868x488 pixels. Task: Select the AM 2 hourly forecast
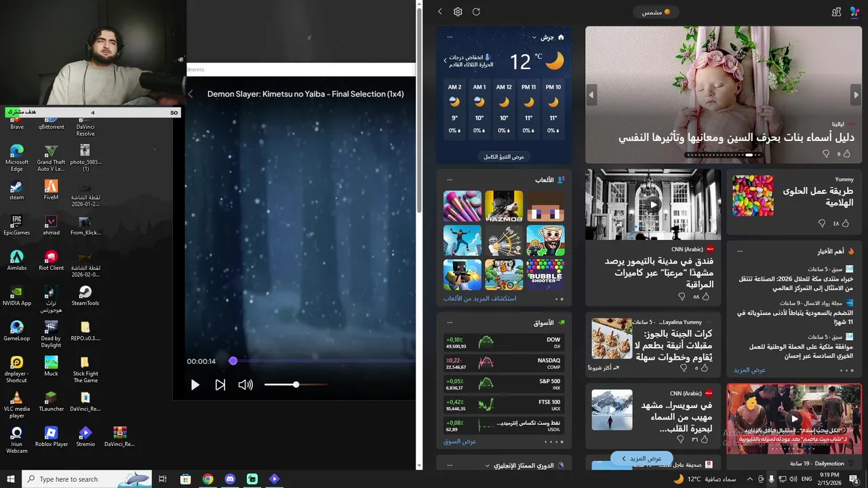tap(454, 108)
